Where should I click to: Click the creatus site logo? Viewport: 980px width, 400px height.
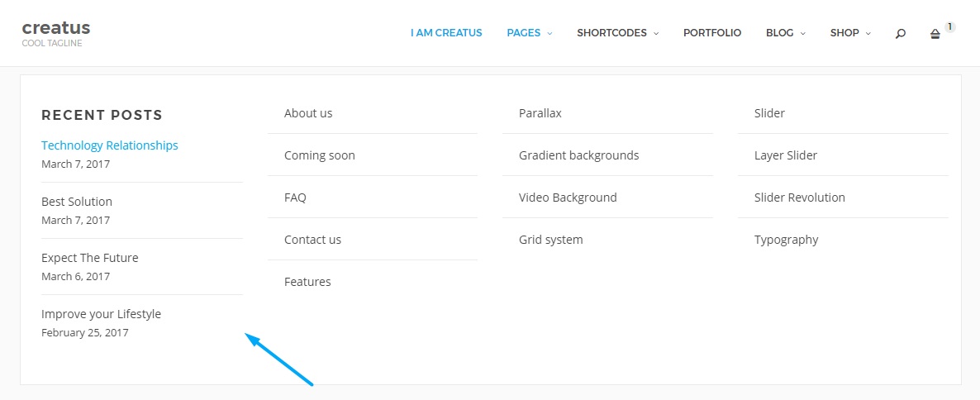pos(56,29)
